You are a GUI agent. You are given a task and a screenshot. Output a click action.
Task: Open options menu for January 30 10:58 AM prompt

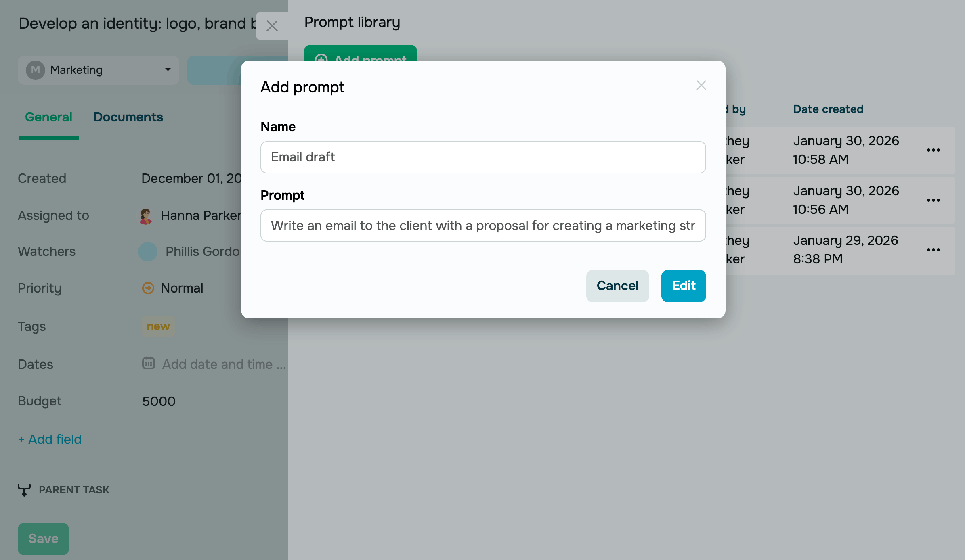coord(933,150)
